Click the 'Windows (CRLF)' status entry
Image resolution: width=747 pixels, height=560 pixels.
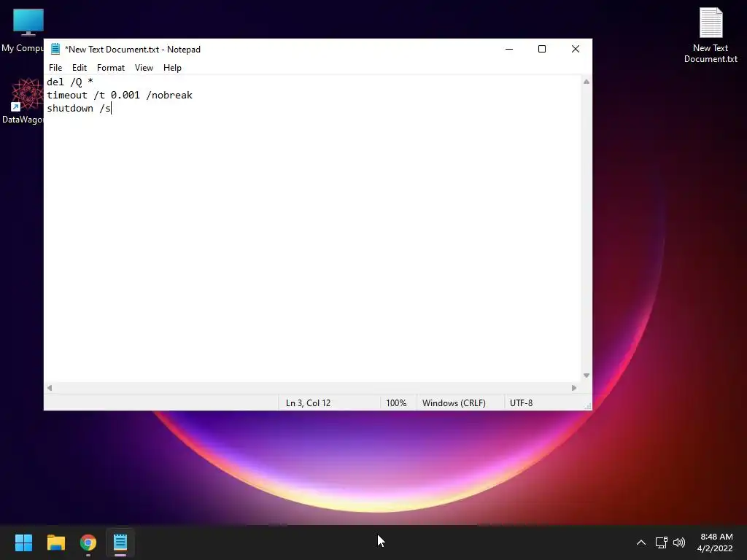tap(454, 402)
